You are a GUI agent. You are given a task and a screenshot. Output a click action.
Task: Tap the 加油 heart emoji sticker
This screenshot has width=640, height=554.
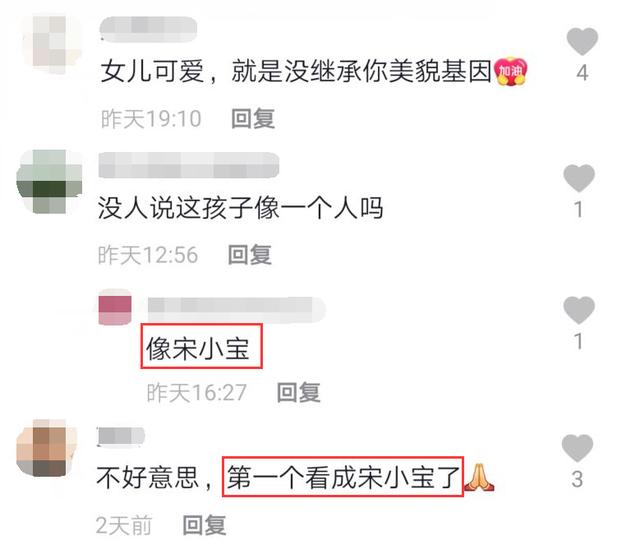(x=511, y=71)
